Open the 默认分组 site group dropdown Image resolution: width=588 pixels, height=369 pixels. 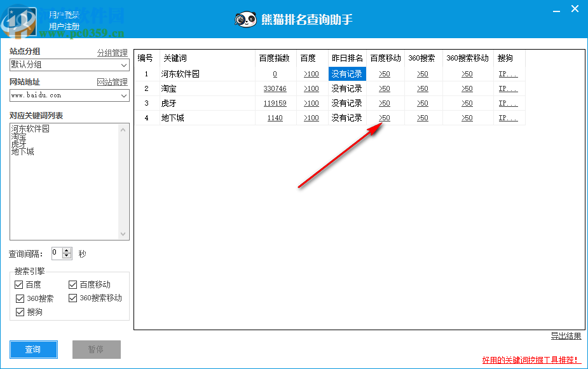point(123,64)
